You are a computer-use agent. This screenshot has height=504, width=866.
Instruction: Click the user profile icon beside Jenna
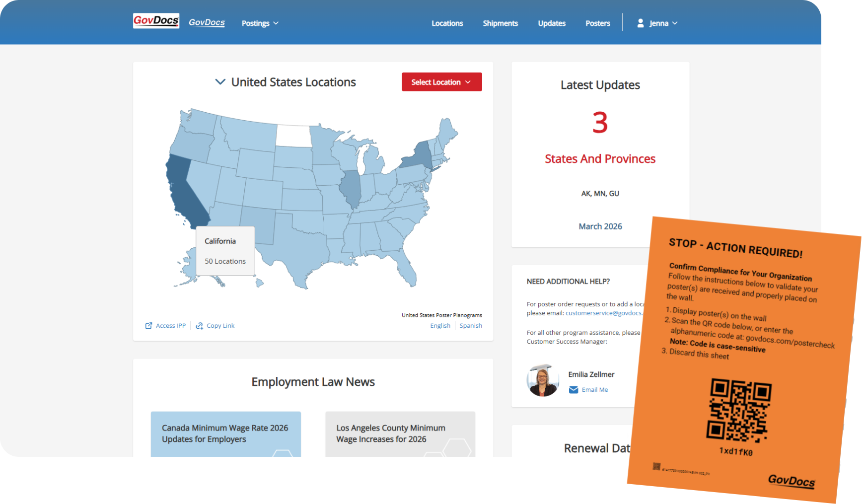[641, 23]
